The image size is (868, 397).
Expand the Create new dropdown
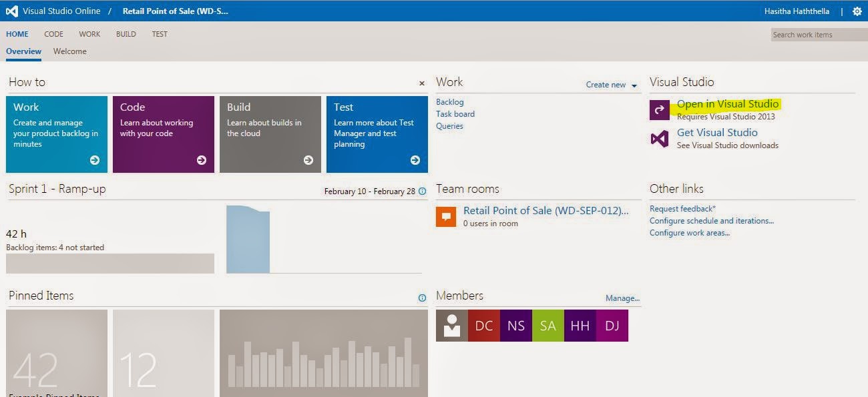point(611,85)
